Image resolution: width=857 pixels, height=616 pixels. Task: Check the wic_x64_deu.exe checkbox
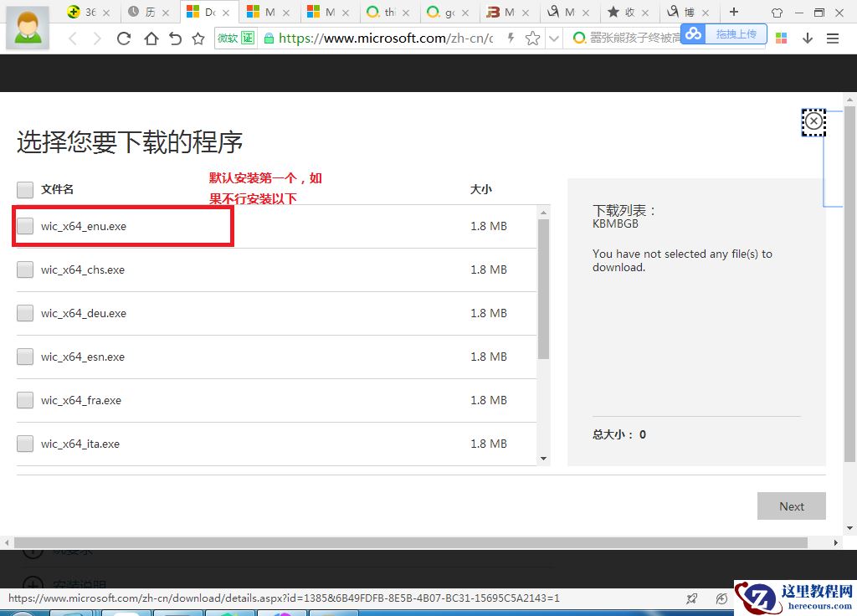click(x=25, y=313)
